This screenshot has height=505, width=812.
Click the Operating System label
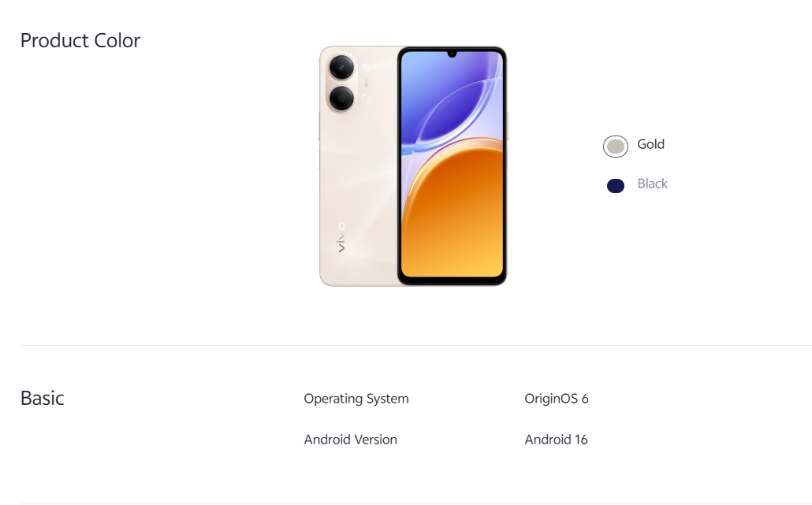(x=356, y=399)
